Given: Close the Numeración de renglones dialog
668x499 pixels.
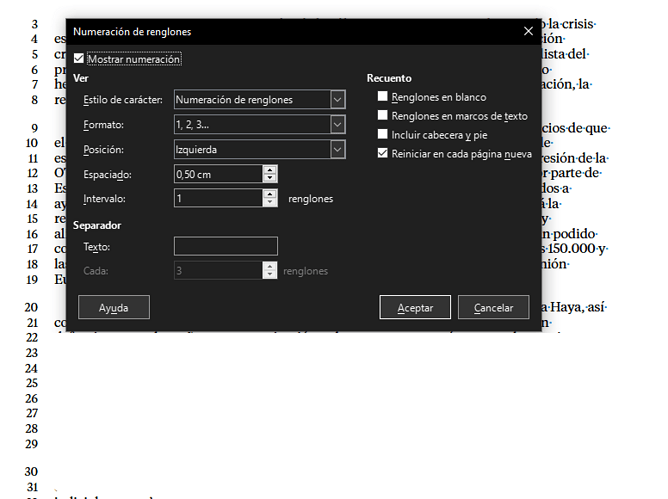Looking at the screenshot, I should point(528,31).
